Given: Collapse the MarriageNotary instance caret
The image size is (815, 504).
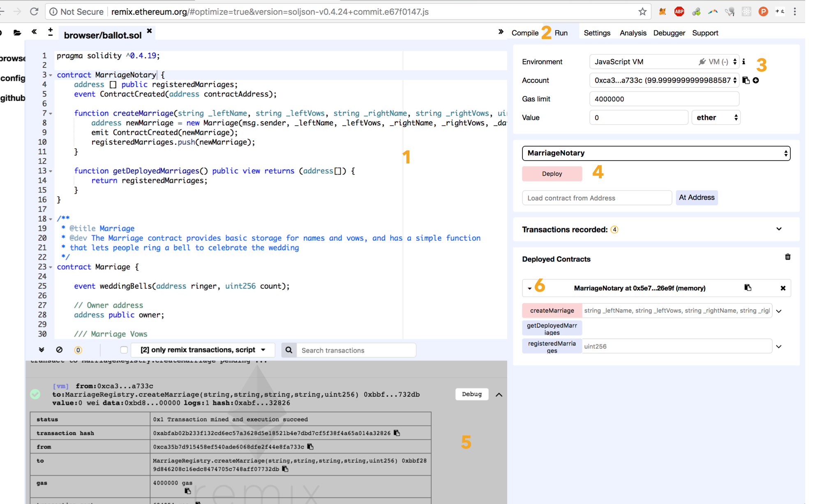Looking at the screenshot, I should click(x=529, y=288).
